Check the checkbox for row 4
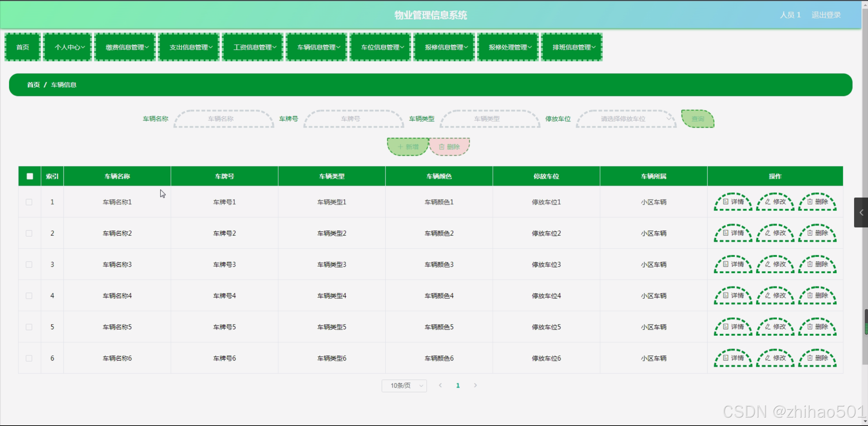The height and width of the screenshot is (426, 868). tap(29, 296)
